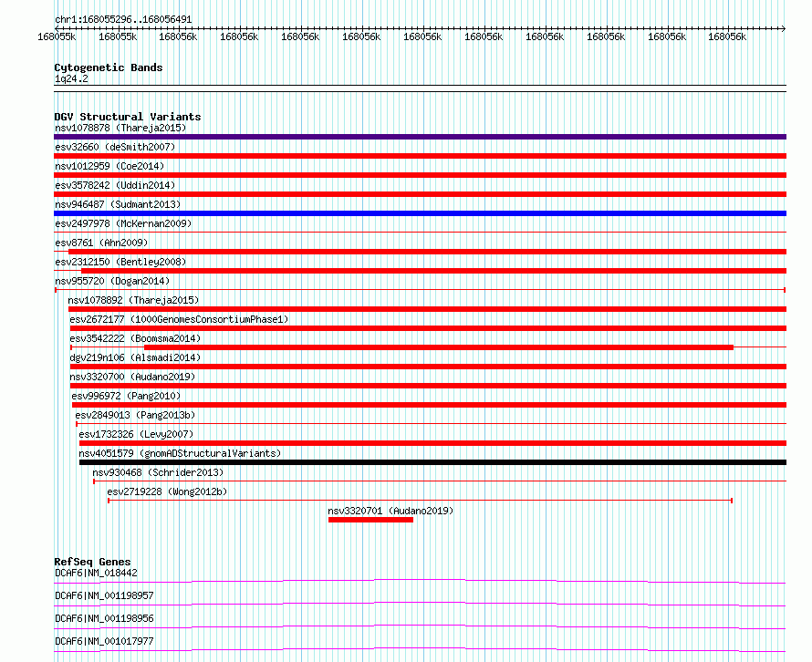Select the Cytogenetic Bands track title
The height and width of the screenshot is (662, 812).
pos(109,67)
